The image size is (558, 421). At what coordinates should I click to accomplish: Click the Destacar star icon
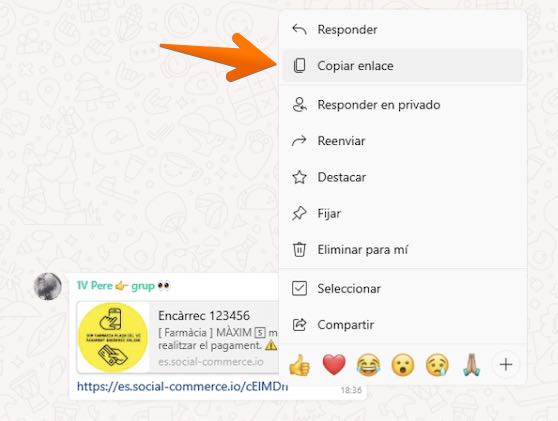coord(299,177)
